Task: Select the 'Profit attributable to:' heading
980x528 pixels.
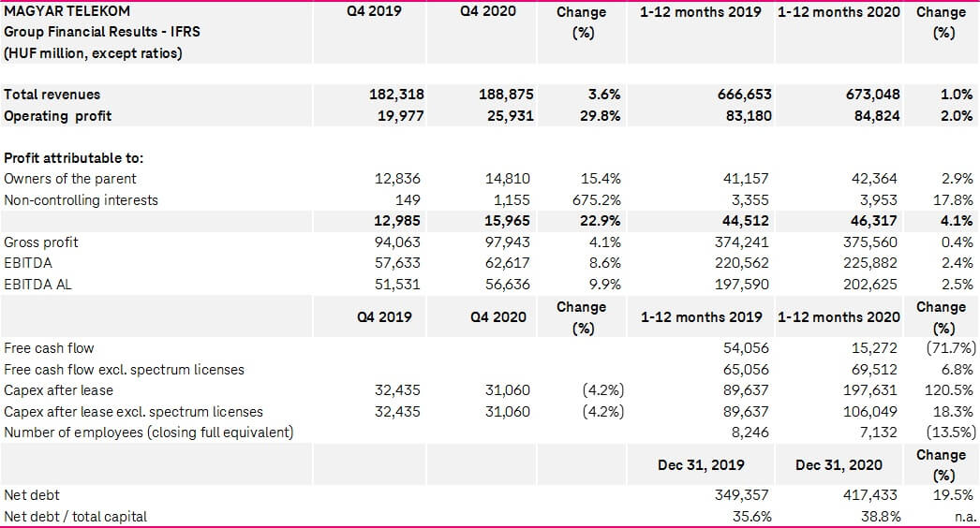Action: 73,158
